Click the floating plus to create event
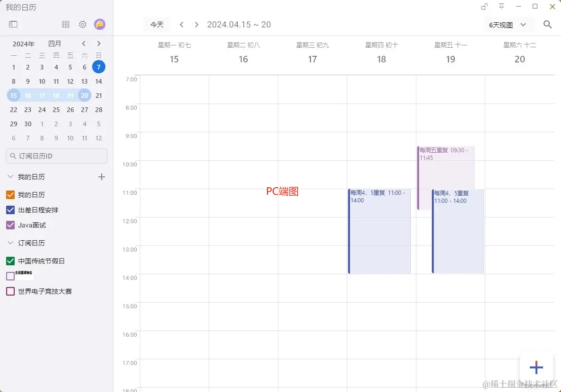The height and width of the screenshot is (392, 561). pyautogui.click(x=536, y=367)
